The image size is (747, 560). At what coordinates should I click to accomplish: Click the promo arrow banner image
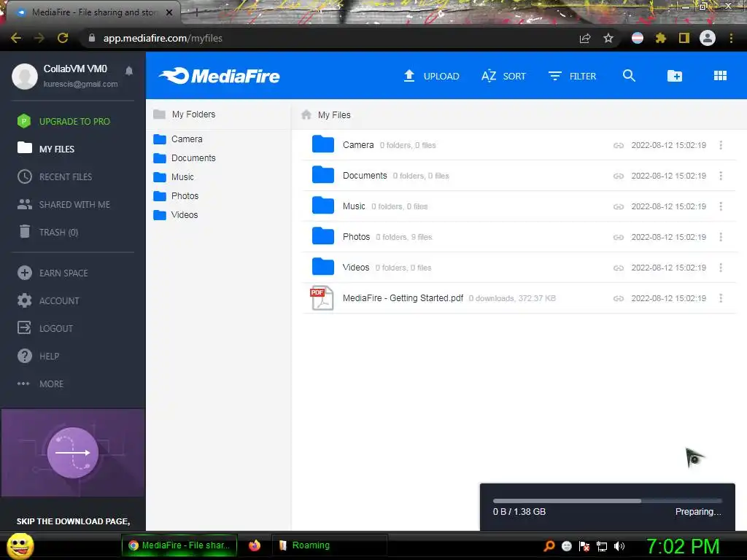[73, 452]
